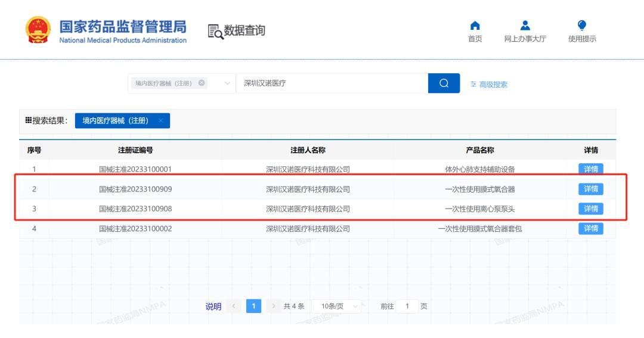Go to the previous results page

click(x=235, y=306)
